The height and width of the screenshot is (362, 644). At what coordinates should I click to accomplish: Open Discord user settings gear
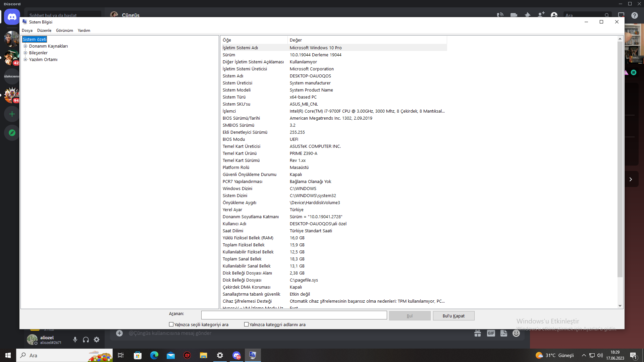(97, 340)
